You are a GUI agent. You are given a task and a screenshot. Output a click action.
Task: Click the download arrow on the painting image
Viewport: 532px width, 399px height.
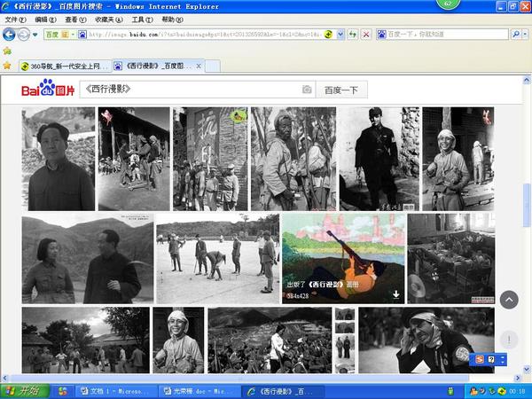pyautogui.click(x=395, y=293)
